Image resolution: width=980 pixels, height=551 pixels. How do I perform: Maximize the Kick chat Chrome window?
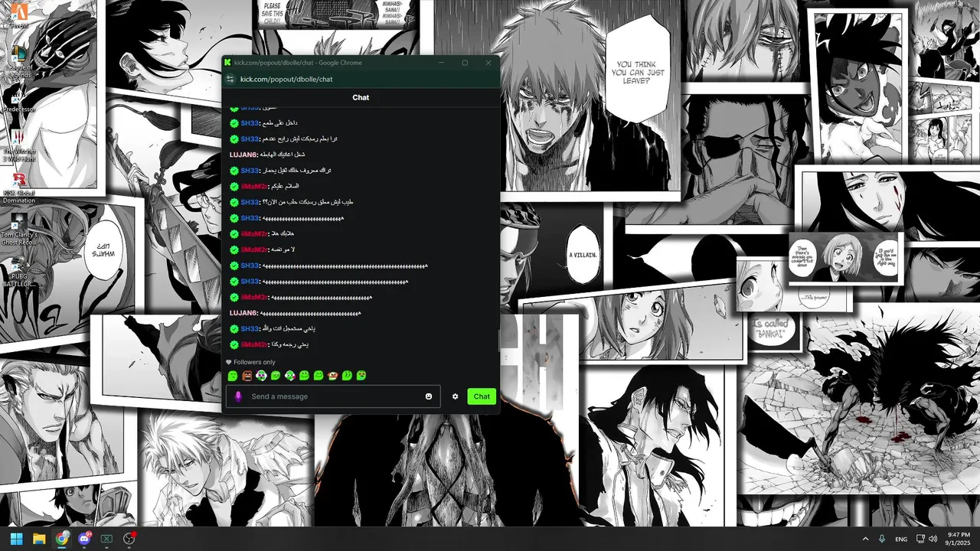pos(465,63)
